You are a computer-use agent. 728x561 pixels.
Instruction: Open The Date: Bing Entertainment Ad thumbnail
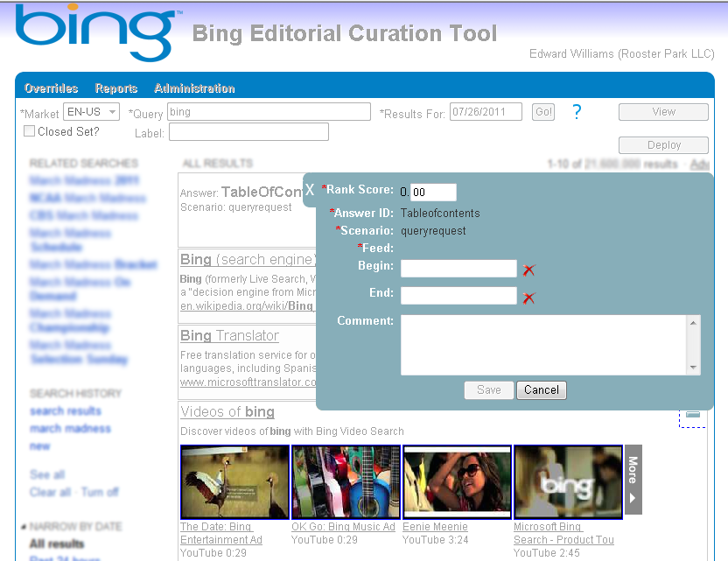(x=234, y=482)
